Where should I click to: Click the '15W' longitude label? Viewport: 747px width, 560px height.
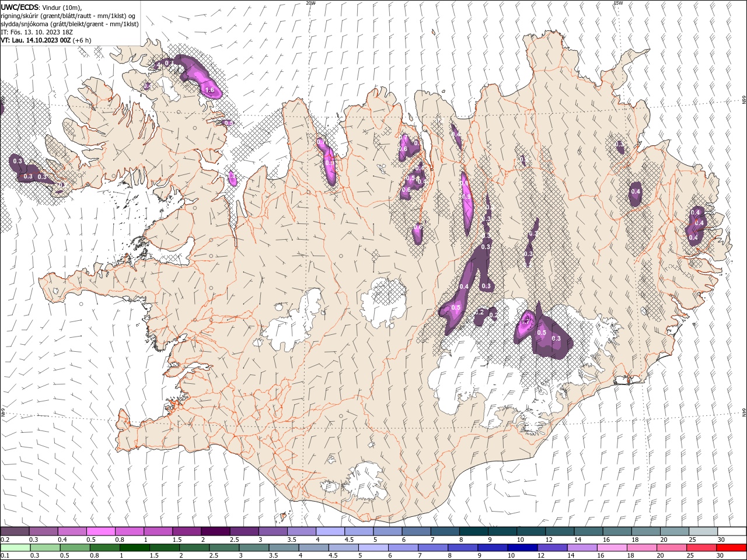pyautogui.click(x=618, y=3)
